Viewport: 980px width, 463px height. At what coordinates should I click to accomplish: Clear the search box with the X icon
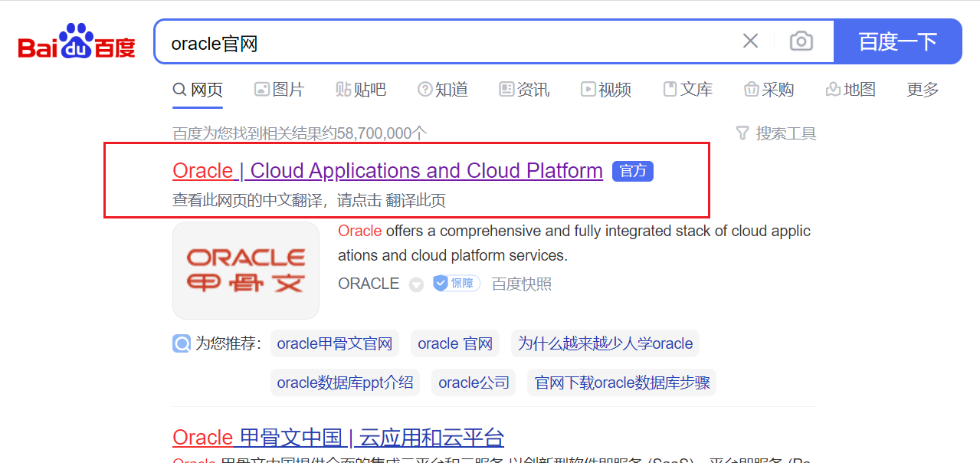click(750, 41)
